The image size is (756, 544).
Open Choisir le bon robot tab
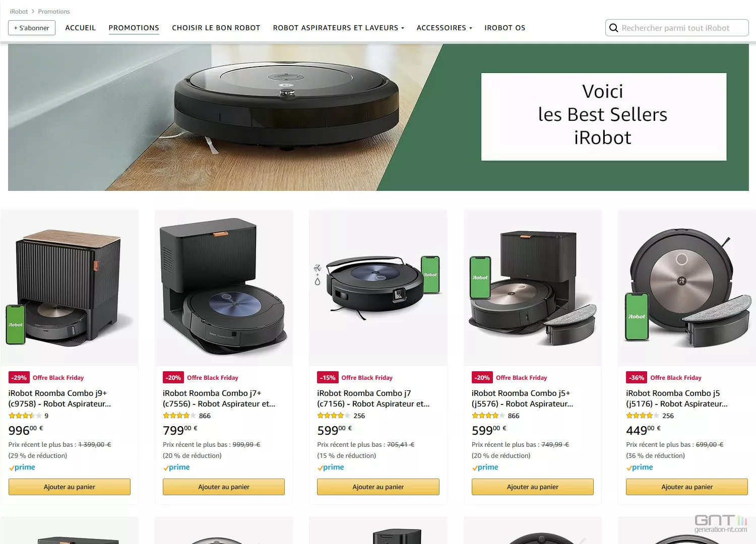coord(216,28)
